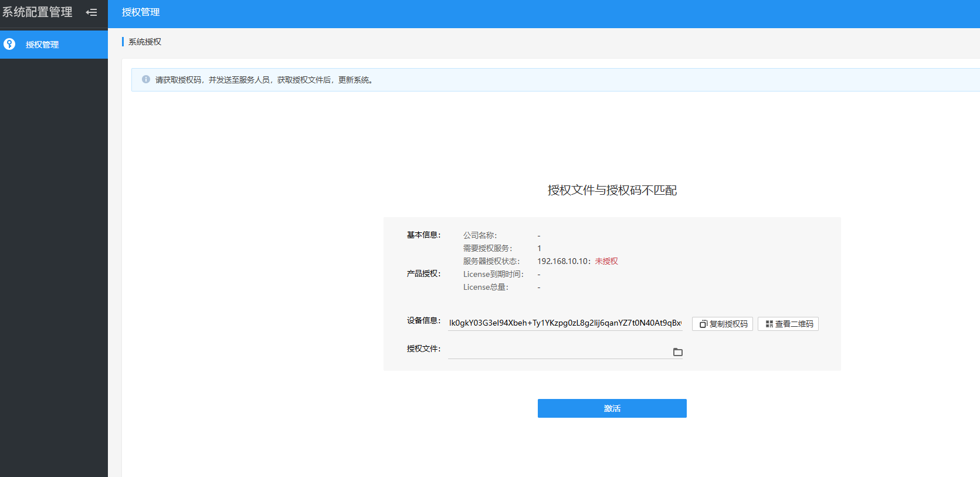Click the key icon beside 授权管理
The width and height of the screenshot is (980, 477).
pyautogui.click(x=9, y=44)
